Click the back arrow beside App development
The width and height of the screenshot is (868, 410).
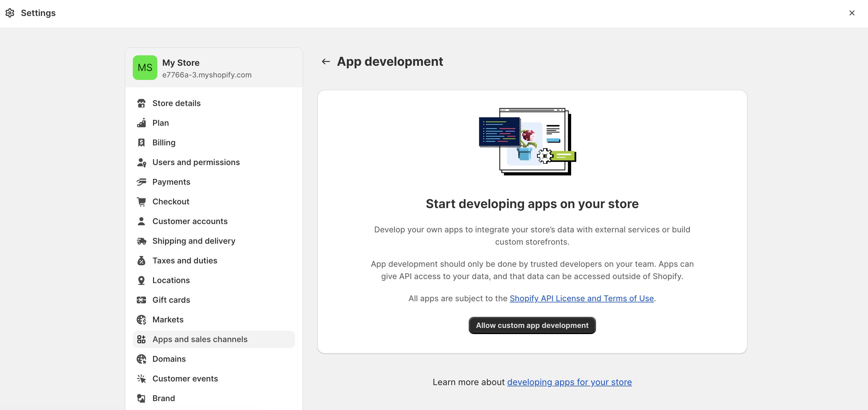pos(325,61)
